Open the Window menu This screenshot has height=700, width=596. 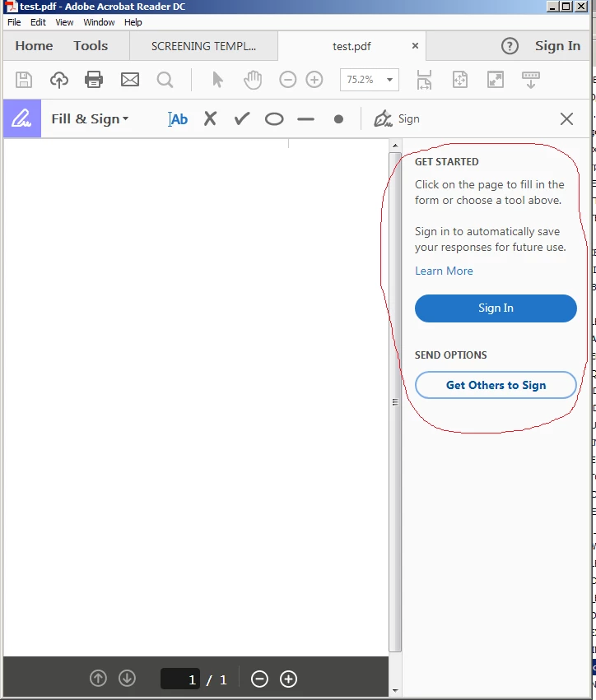tap(99, 22)
